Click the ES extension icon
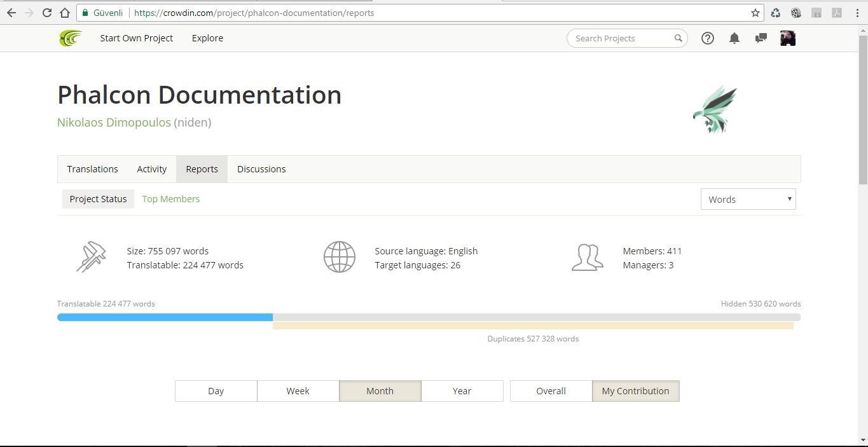This screenshot has height=447, width=868. coord(817,13)
